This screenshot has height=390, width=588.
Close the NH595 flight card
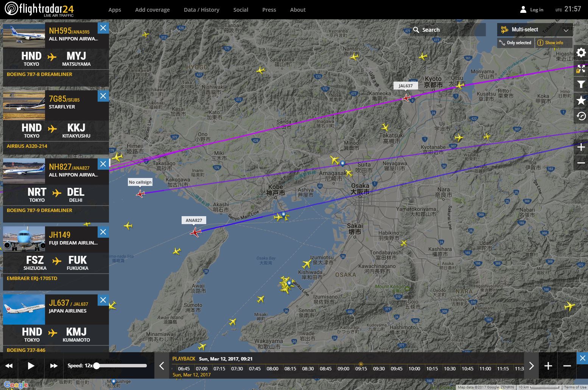click(103, 28)
